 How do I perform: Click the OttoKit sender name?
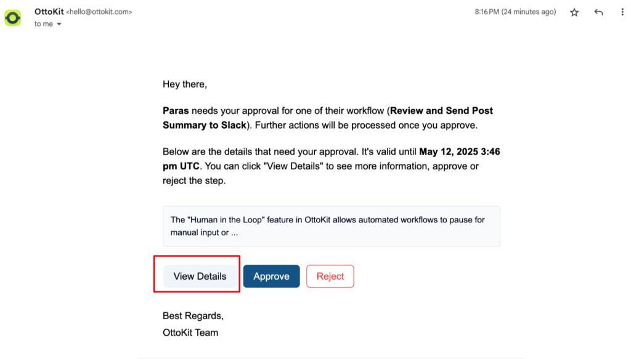tap(49, 12)
